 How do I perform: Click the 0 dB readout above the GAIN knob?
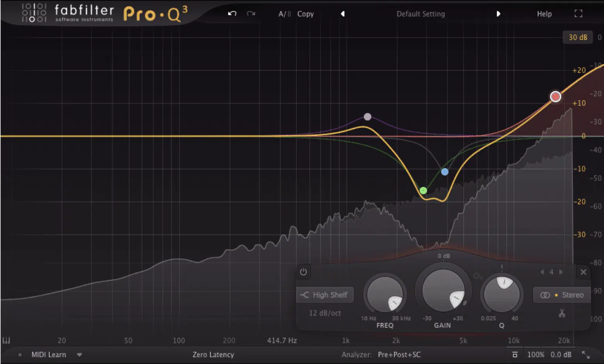(444, 256)
